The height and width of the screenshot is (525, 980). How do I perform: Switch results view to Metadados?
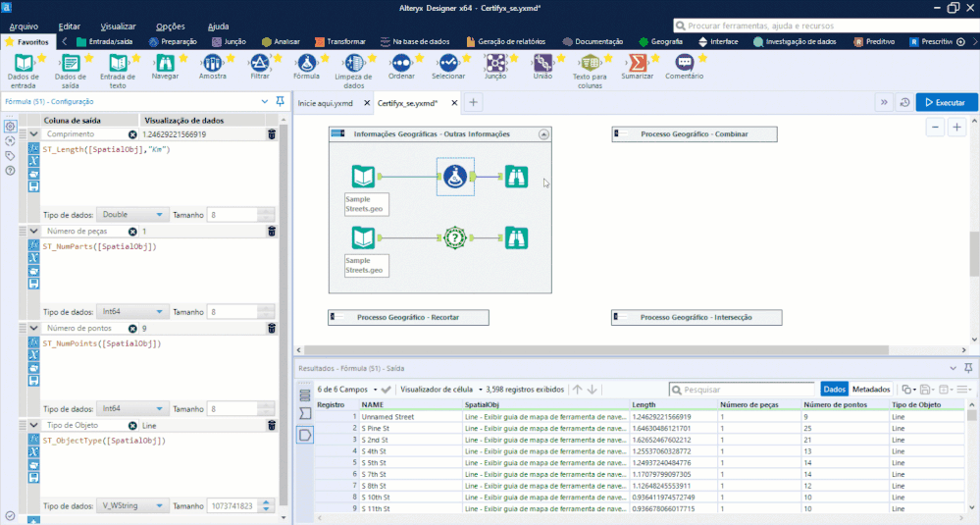(x=870, y=390)
